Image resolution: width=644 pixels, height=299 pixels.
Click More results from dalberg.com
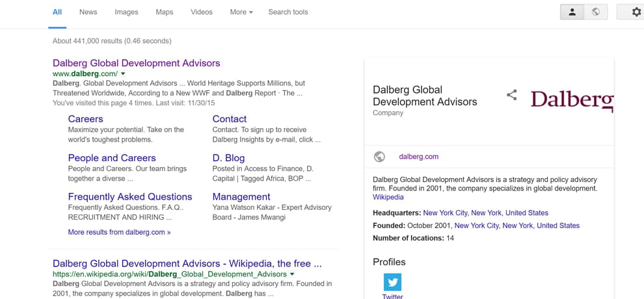[119, 232]
